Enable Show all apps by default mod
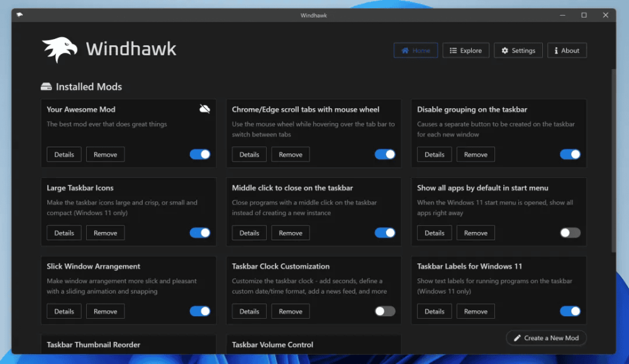This screenshot has width=629, height=364. pyautogui.click(x=570, y=233)
